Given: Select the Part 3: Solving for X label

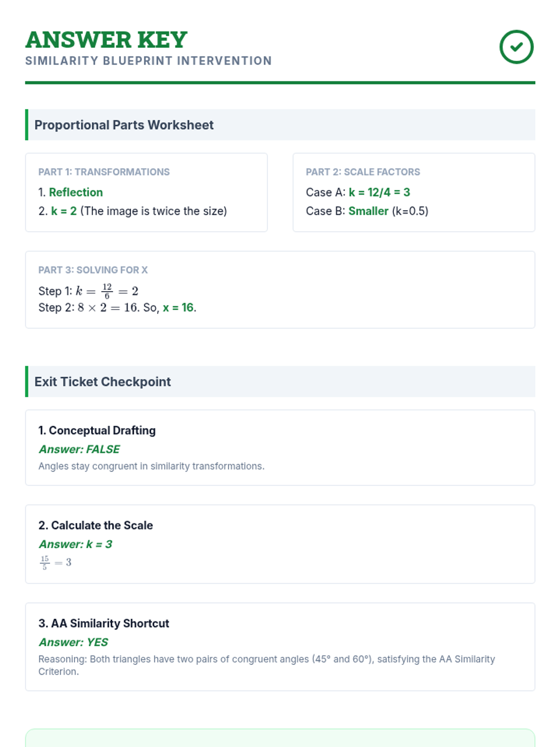Looking at the screenshot, I should point(93,270).
